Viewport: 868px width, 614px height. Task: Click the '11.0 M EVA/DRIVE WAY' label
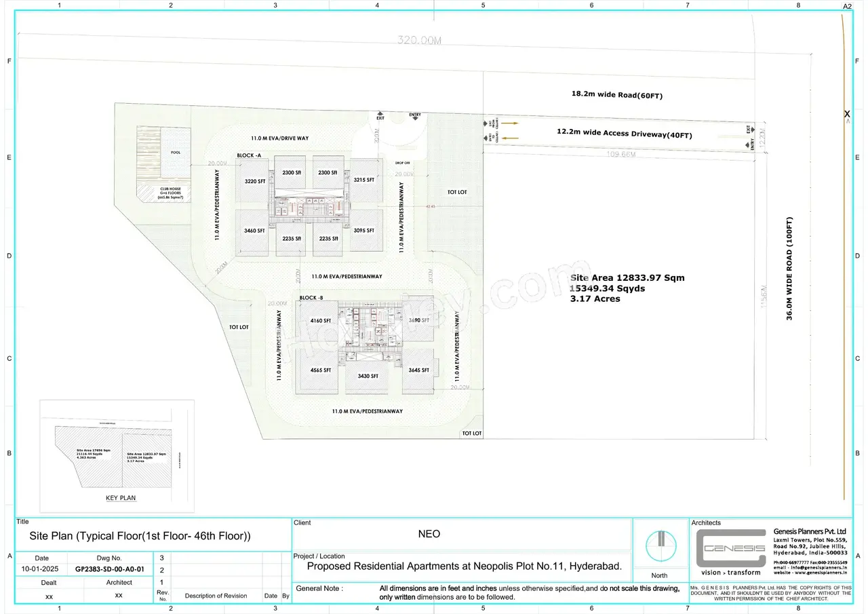click(x=279, y=138)
